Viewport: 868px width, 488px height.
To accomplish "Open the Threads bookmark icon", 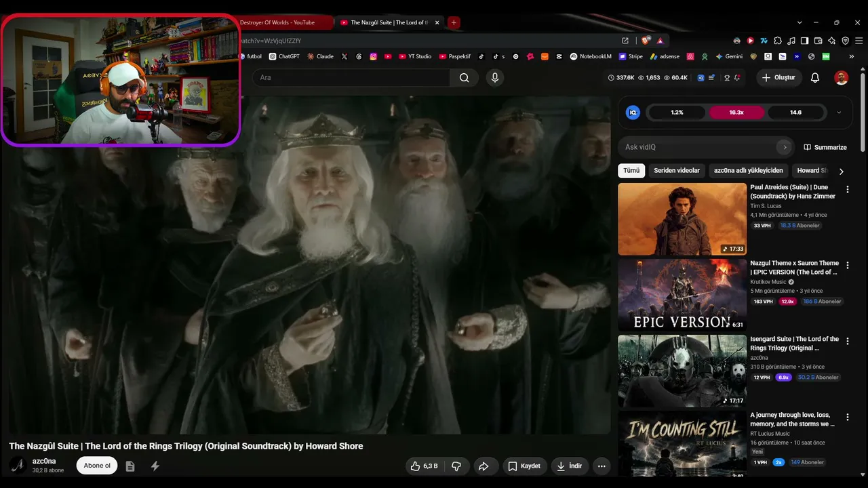I will (x=359, y=57).
